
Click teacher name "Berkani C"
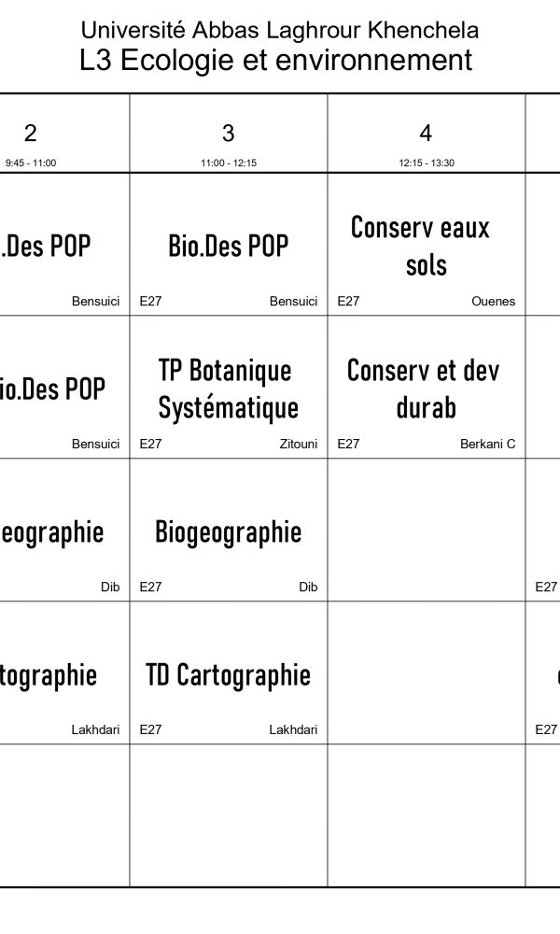pyautogui.click(x=487, y=445)
